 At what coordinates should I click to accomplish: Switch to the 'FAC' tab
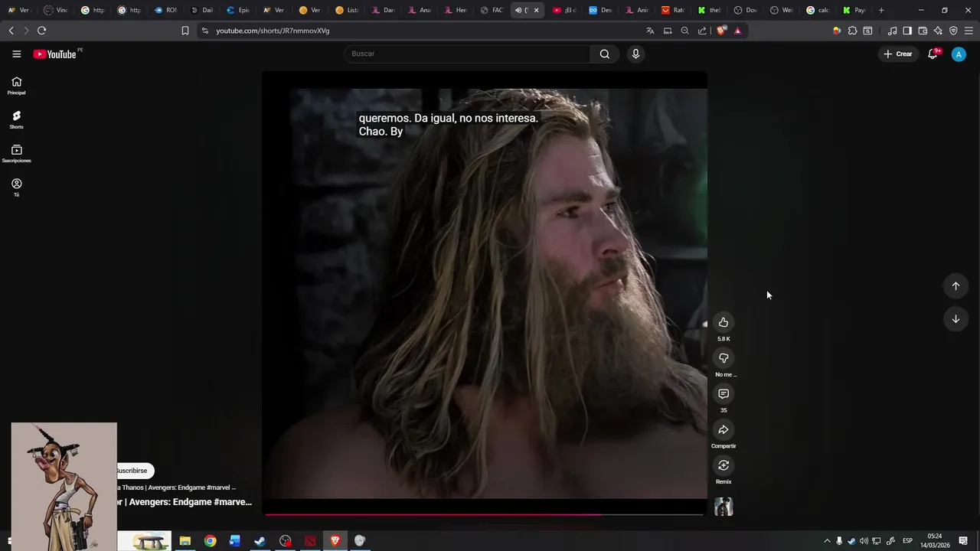pyautogui.click(x=492, y=10)
